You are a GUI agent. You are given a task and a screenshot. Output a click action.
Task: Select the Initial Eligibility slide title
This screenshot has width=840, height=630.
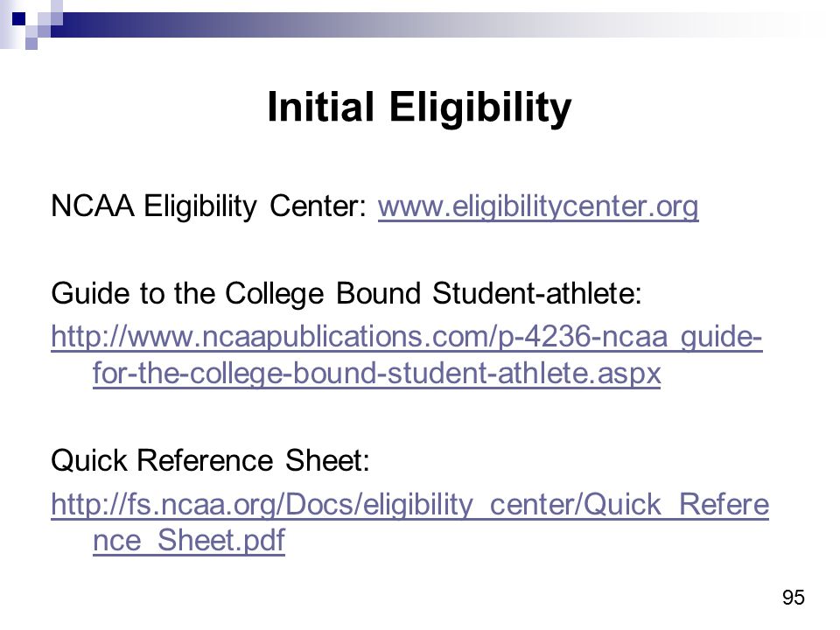click(419, 108)
